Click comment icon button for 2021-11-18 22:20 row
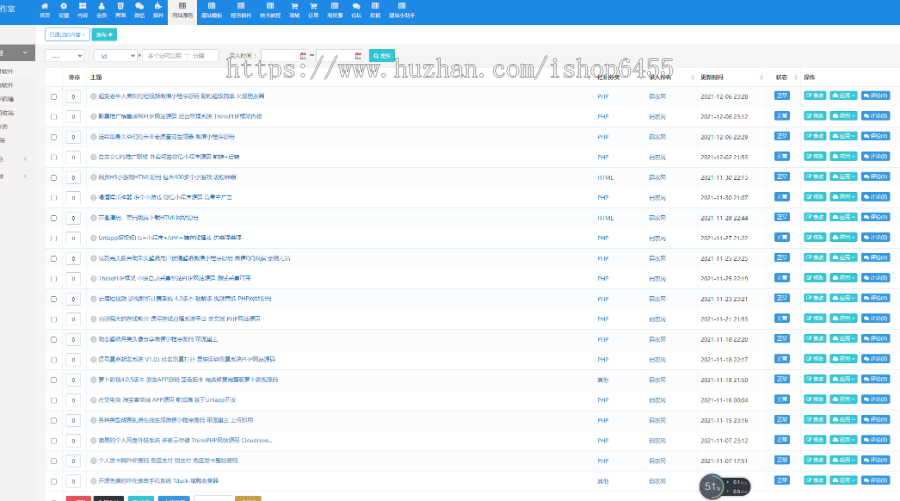Viewport: 900px width, 501px height. 875,339
